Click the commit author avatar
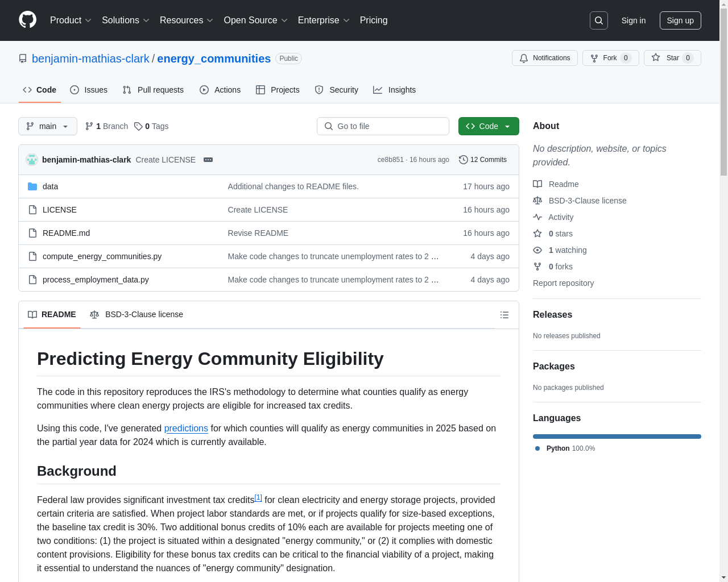The height and width of the screenshot is (582, 728). [x=32, y=160]
